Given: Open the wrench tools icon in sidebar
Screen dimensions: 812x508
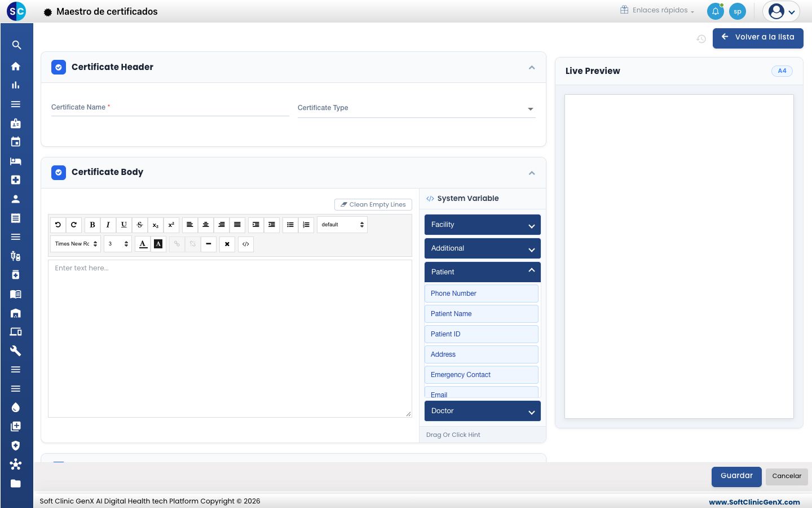Looking at the screenshot, I should click(16, 351).
